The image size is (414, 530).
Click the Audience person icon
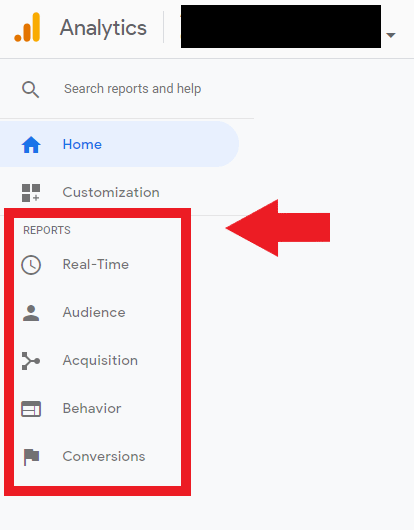point(31,313)
